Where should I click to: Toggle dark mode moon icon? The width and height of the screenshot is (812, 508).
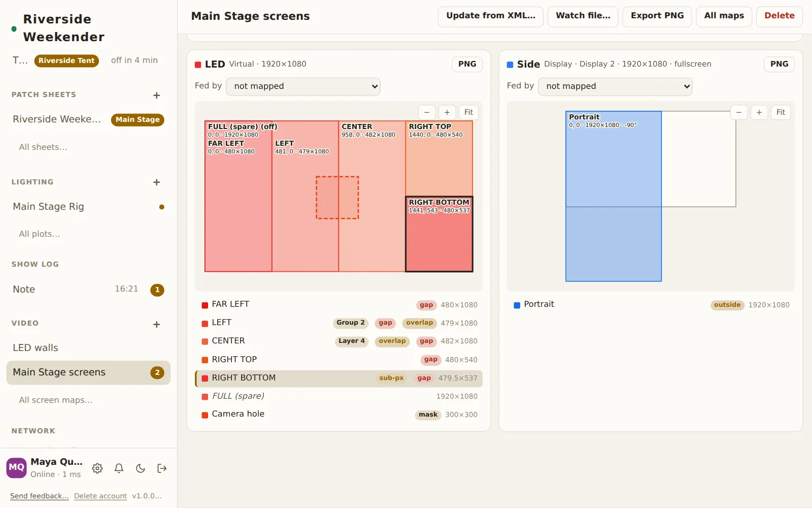(x=141, y=468)
